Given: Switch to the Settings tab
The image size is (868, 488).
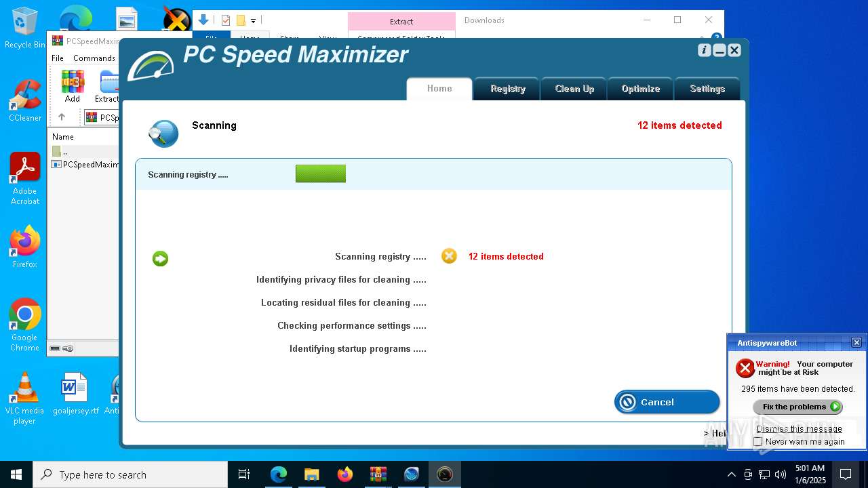Looking at the screenshot, I should click(x=707, y=89).
